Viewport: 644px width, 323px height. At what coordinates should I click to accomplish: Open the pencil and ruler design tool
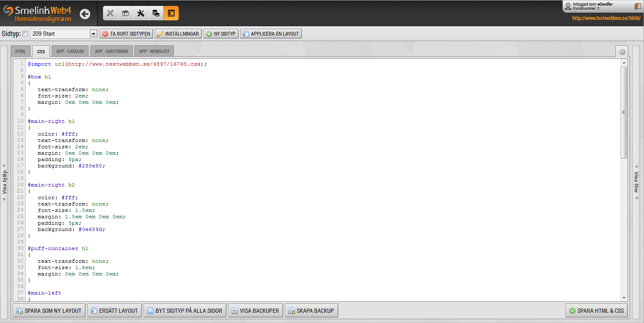click(x=110, y=13)
